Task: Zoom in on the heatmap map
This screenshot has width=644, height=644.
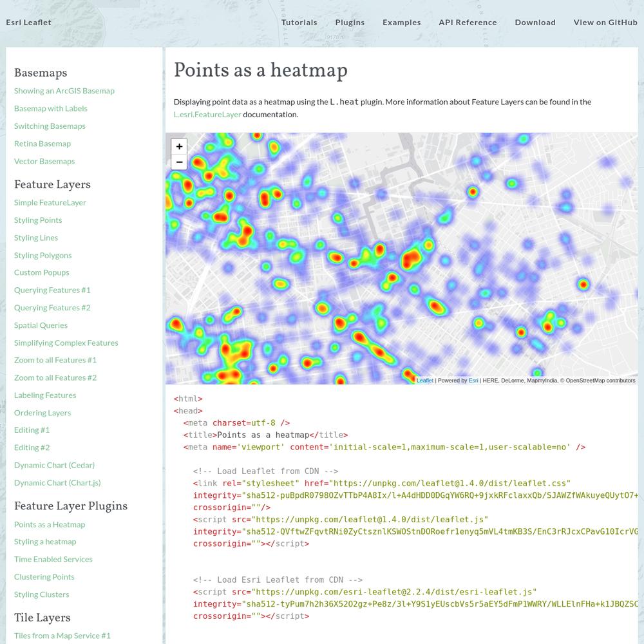Action: [x=179, y=146]
